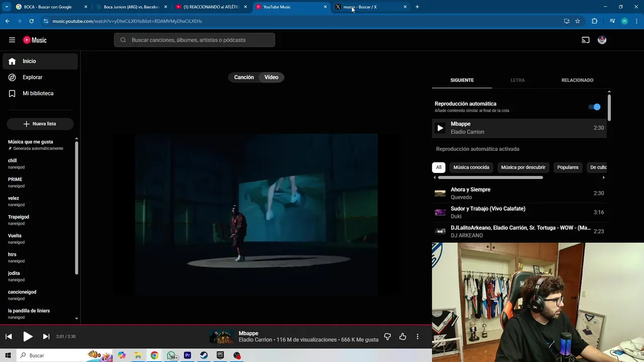Click the Explorar compass icon
This screenshot has height=362, width=644.
[12, 77]
